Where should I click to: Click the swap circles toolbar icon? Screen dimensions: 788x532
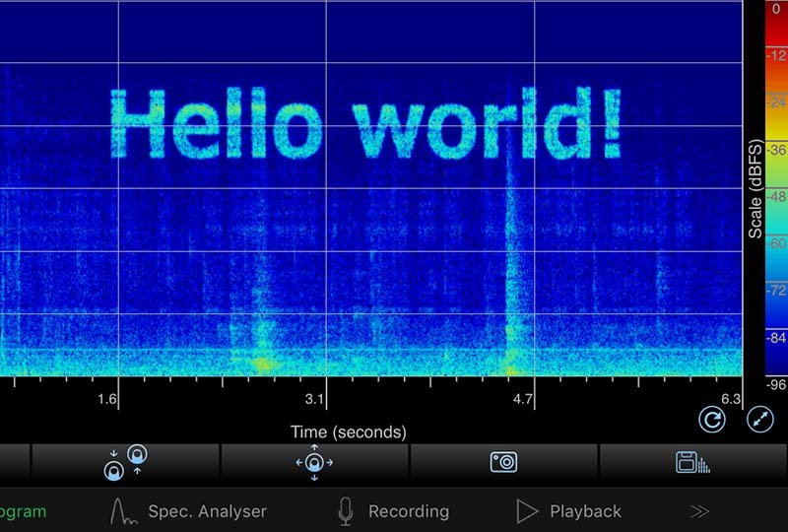pos(125,462)
